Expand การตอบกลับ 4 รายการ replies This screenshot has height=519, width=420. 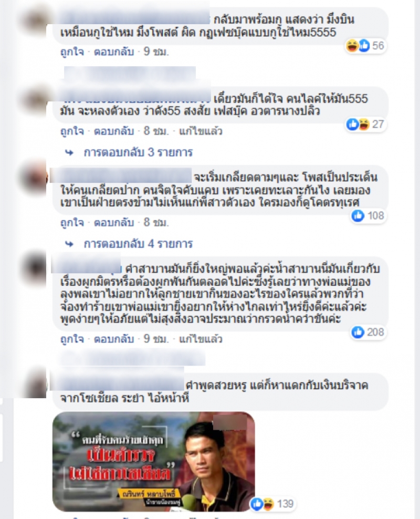(138, 244)
